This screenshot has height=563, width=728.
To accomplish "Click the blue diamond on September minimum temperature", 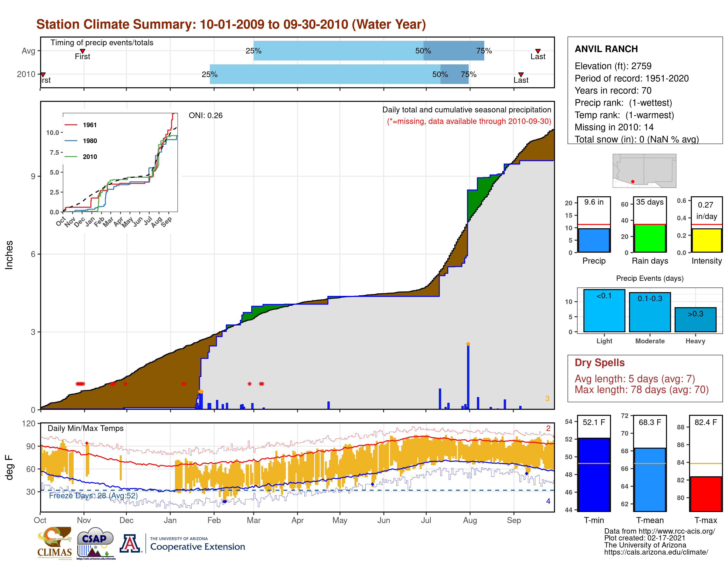I will (527, 473).
